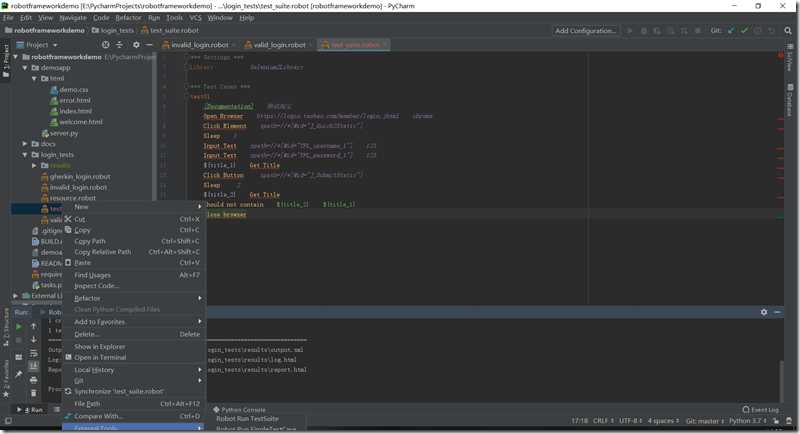Click Show in Explorer in context menu
This screenshot has width=800, height=434.
pyautogui.click(x=133, y=346)
